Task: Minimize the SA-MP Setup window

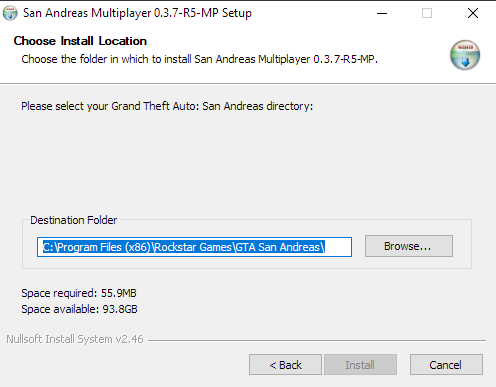Action: pos(382,13)
